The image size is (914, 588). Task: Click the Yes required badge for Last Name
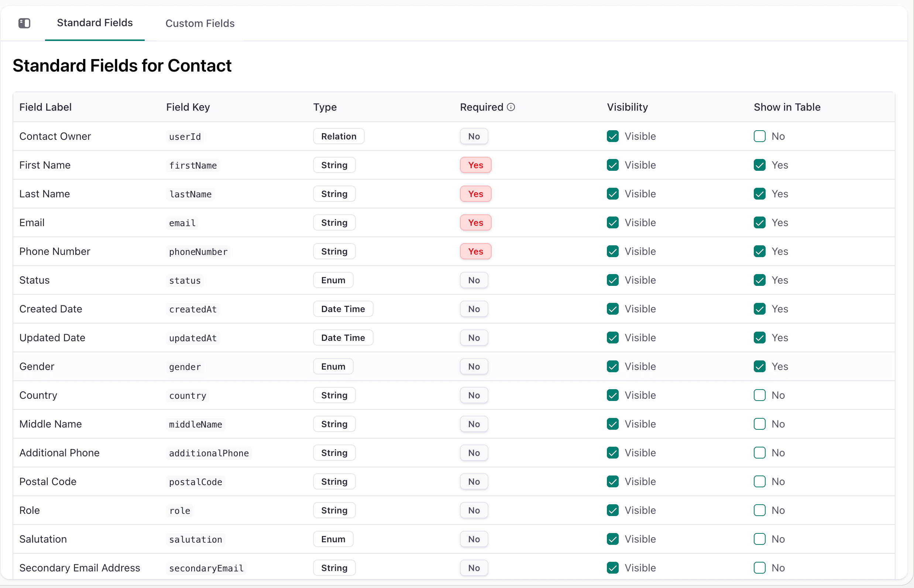[x=475, y=194]
